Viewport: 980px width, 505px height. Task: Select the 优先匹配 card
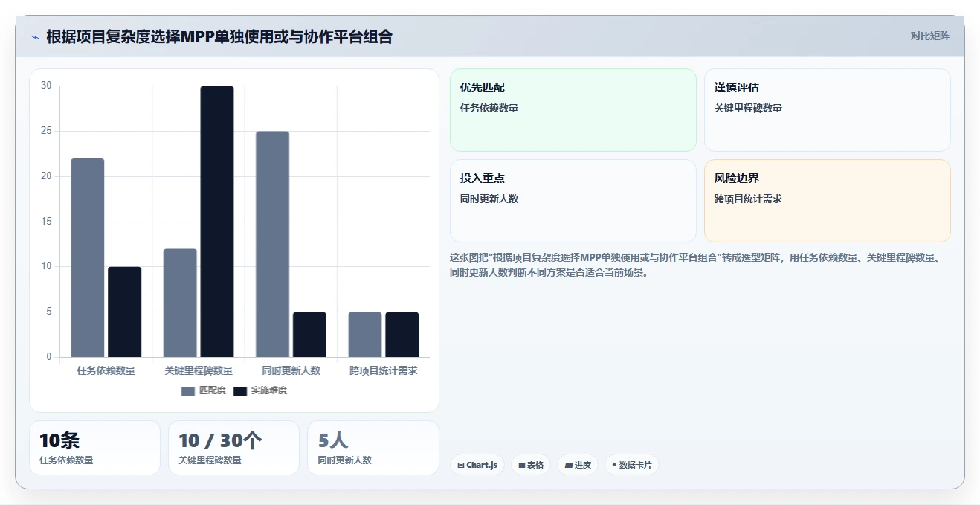(x=573, y=110)
